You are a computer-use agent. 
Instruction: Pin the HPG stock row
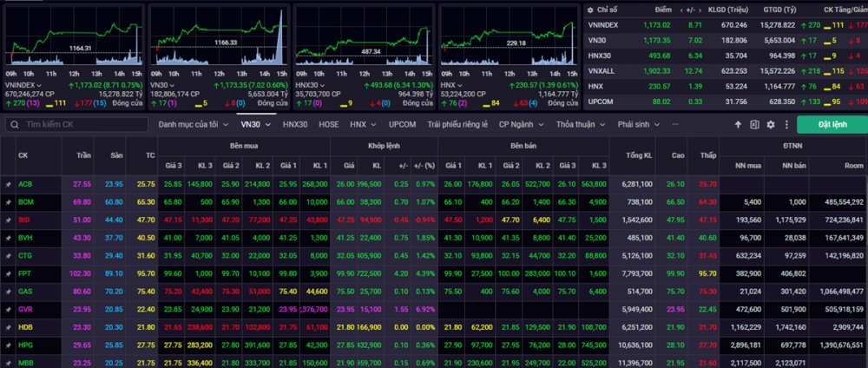click(x=8, y=345)
